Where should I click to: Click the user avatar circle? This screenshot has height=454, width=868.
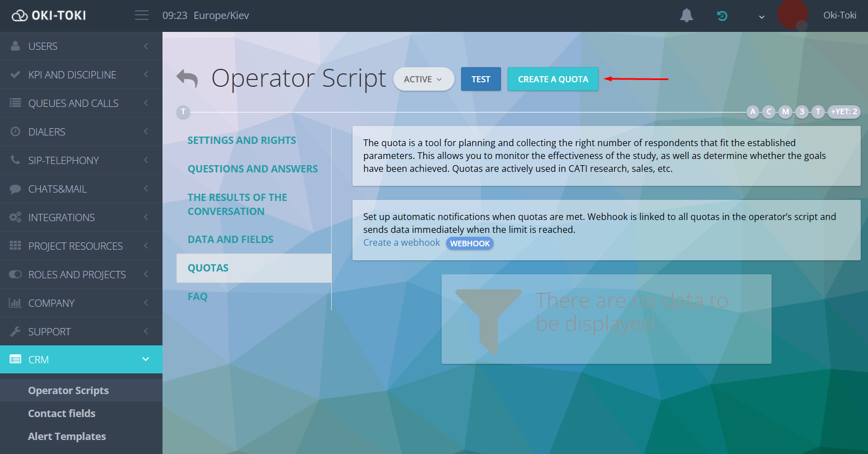pos(792,15)
